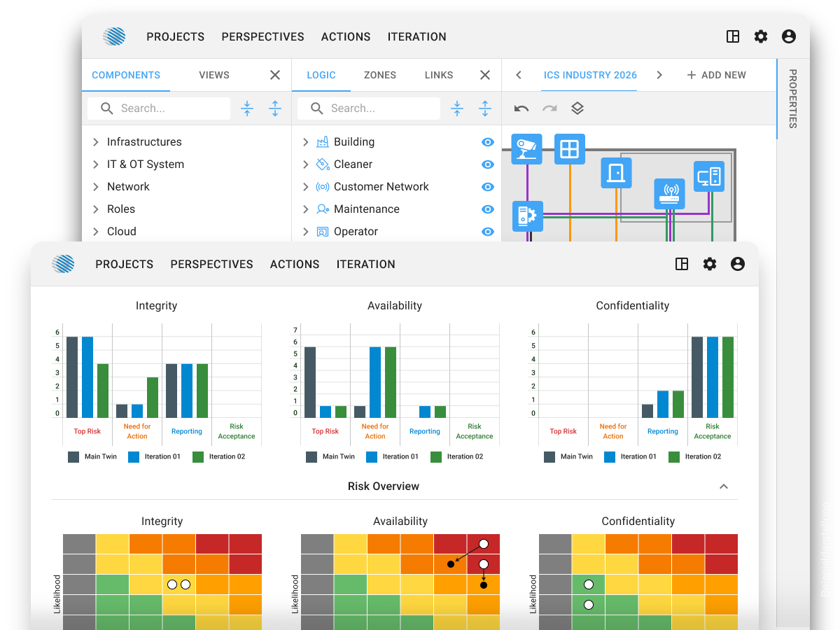
Task: Expand the Infrastructures tree node
Action: pyautogui.click(x=96, y=142)
